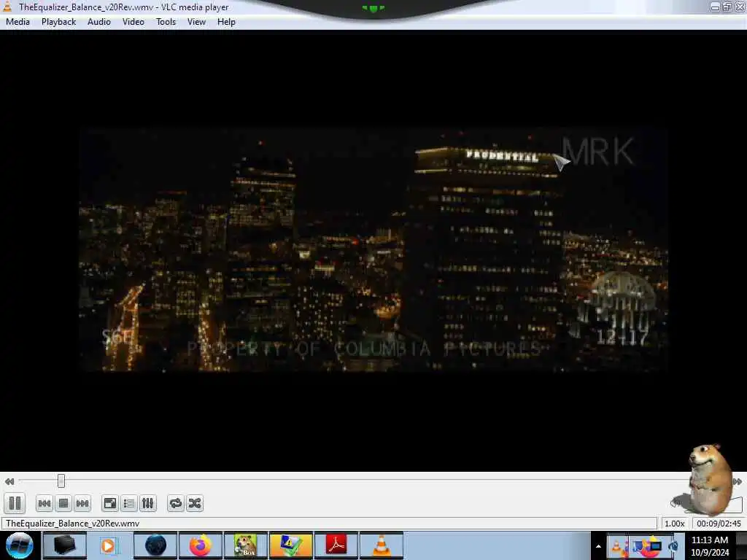Jump to the previous media track

click(44, 503)
